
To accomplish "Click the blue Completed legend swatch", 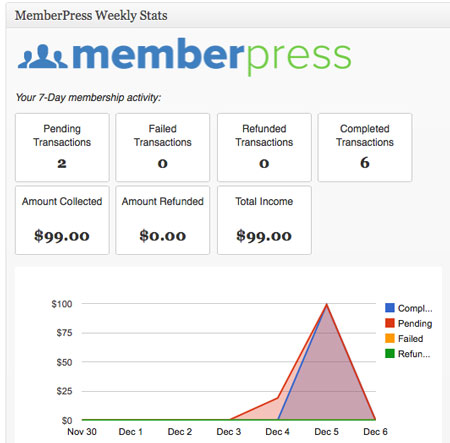I will coord(390,308).
